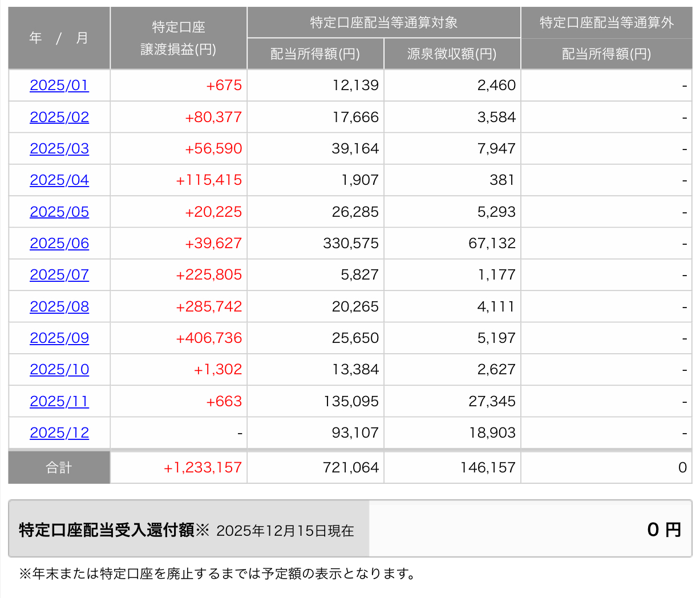Click the 2025/07 link
The width and height of the screenshot is (700, 598).
click(59, 275)
